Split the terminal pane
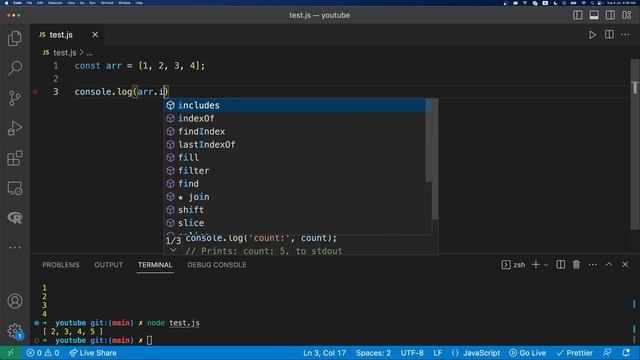Viewport: 640px width, 360px height. 561,265
